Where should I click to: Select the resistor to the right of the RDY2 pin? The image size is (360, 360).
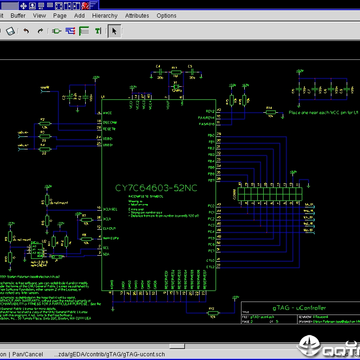[270, 112]
